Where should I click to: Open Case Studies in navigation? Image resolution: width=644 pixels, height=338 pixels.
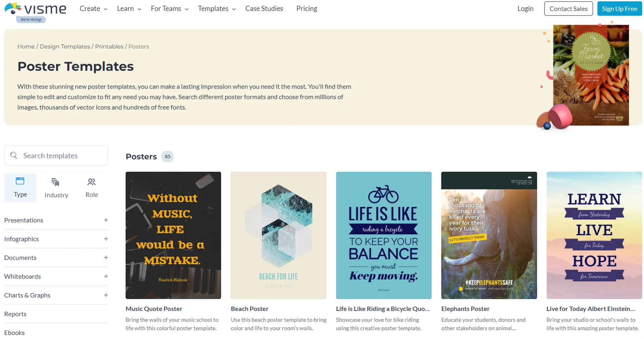[264, 9]
